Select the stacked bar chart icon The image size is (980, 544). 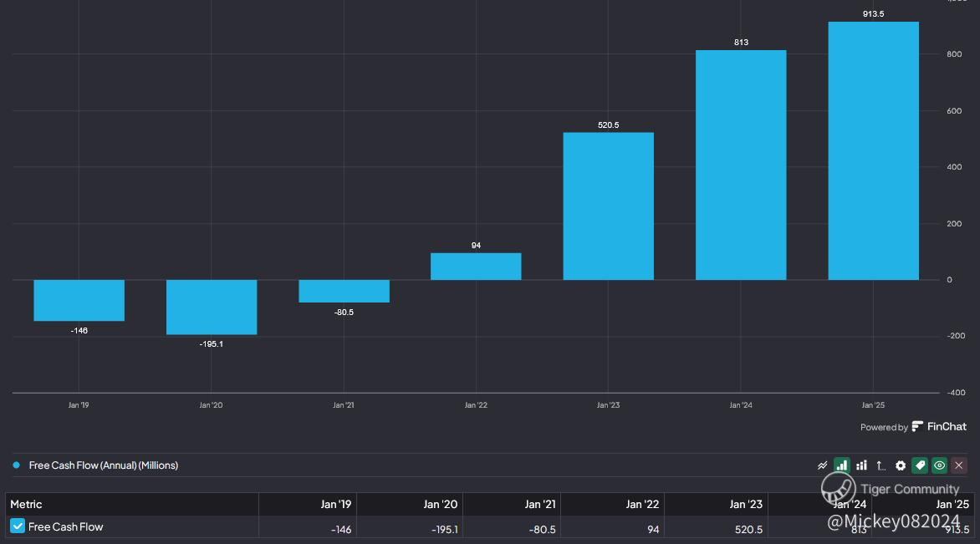tap(861, 465)
